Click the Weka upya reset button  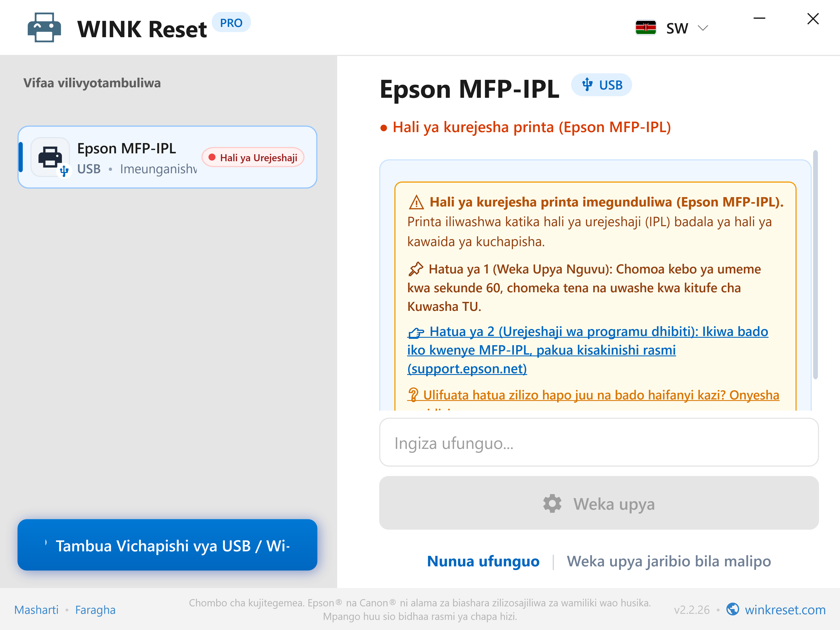point(599,503)
